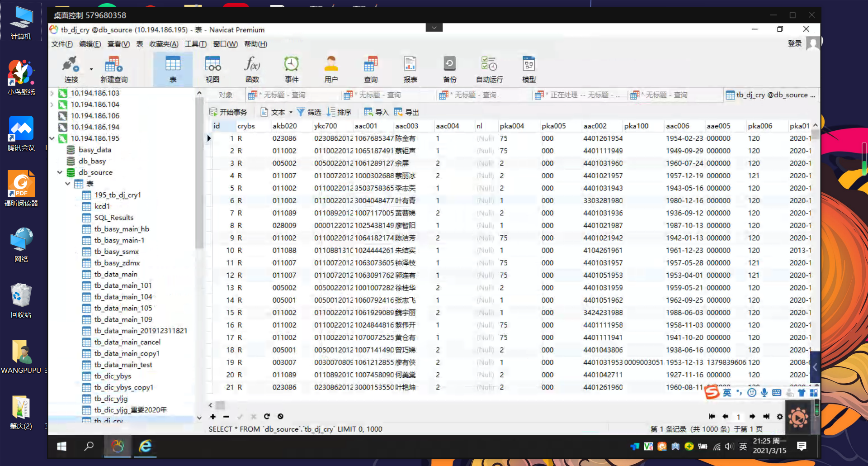
Task: Open the Model (模型) icon
Action: pos(529,69)
